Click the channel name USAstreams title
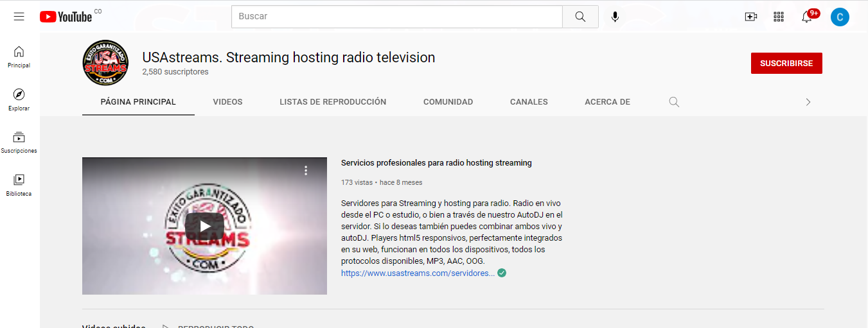This screenshot has height=328, width=868. pos(288,57)
